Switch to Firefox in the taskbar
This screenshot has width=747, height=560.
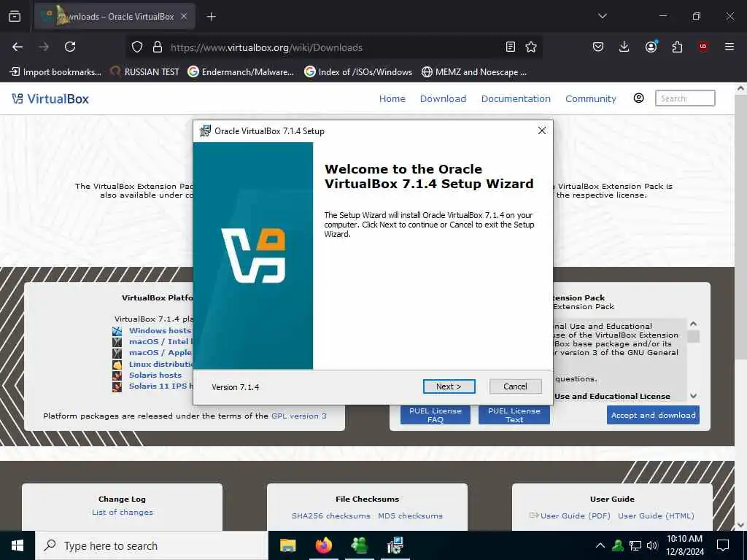[x=323, y=545]
